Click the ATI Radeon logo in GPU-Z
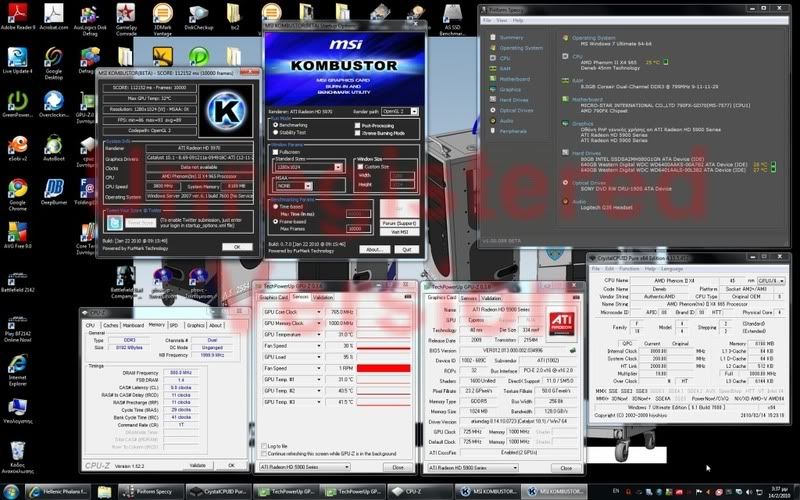Screen dimensions: 800x500 tap(562, 322)
